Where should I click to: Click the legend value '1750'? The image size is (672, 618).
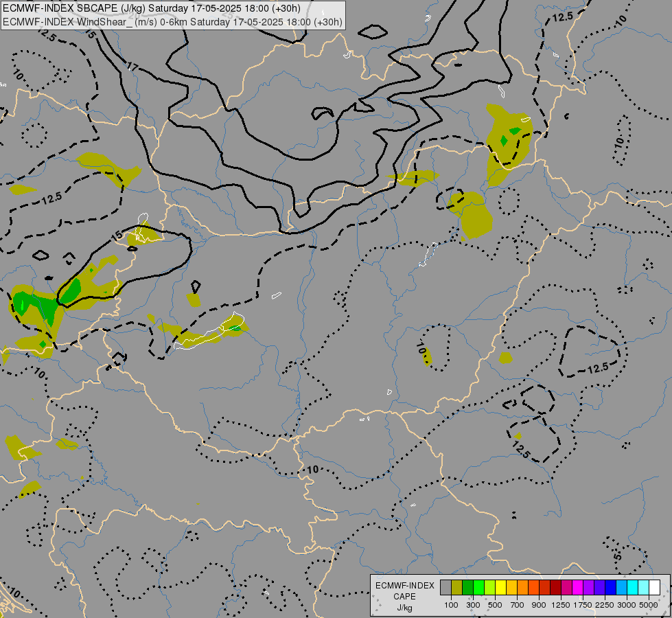coord(583,605)
